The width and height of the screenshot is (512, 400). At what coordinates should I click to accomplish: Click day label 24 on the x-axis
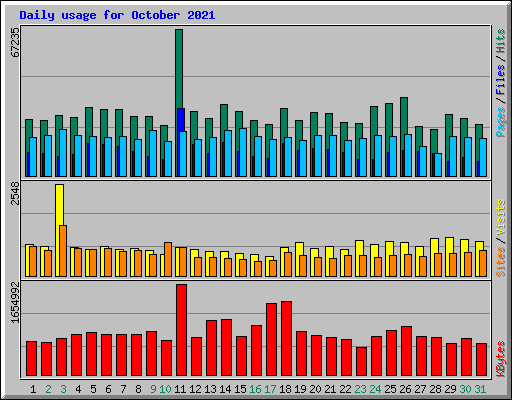tap(375, 389)
